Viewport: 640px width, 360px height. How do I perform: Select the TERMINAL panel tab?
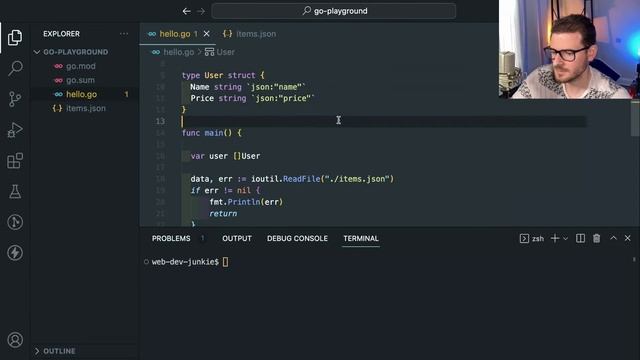(361, 238)
